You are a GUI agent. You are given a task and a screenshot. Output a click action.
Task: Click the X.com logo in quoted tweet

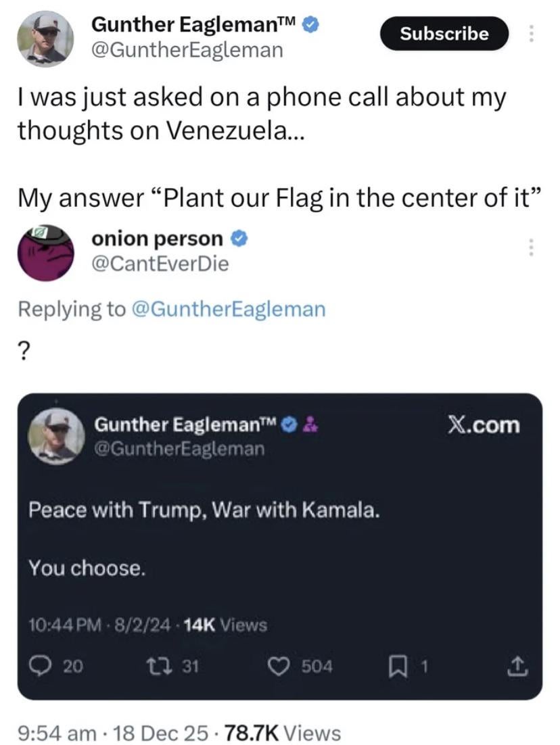click(x=486, y=425)
